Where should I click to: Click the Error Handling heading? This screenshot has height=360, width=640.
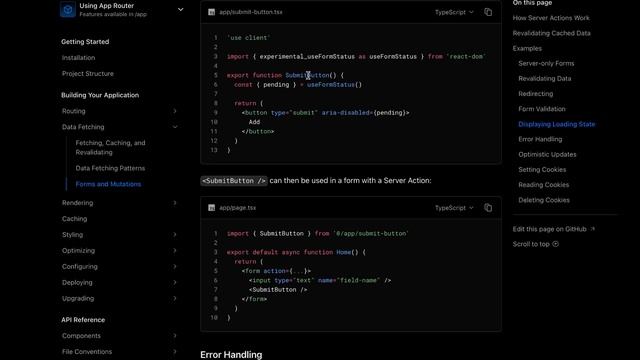click(x=231, y=354)
